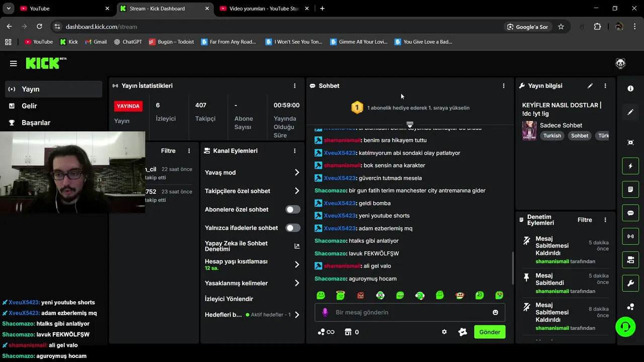Open Kanal Eylemleri three-dot menu
This screenshot has width=644, height=362.
(295, 151)
